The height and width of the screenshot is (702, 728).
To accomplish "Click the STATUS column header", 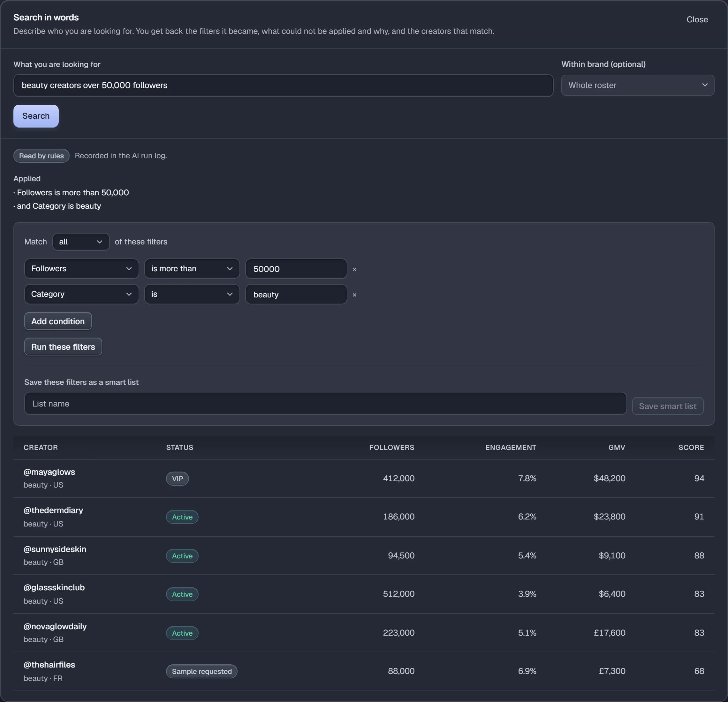I will pos(180,447).
